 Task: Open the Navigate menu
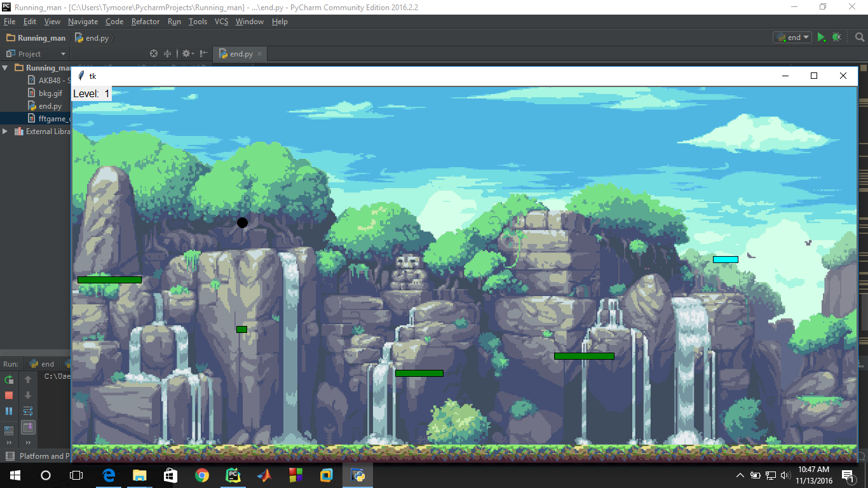tap(83, 22)
